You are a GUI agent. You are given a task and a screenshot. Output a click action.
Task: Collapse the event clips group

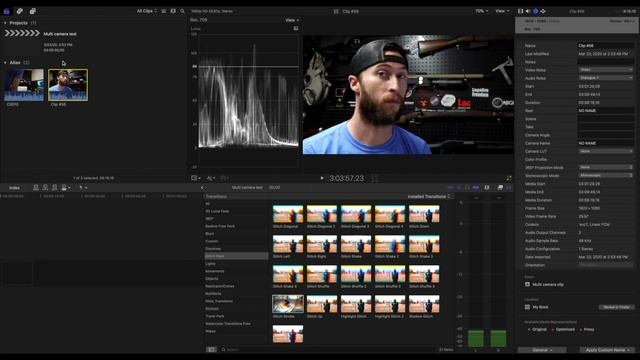(x=5, y=63)
